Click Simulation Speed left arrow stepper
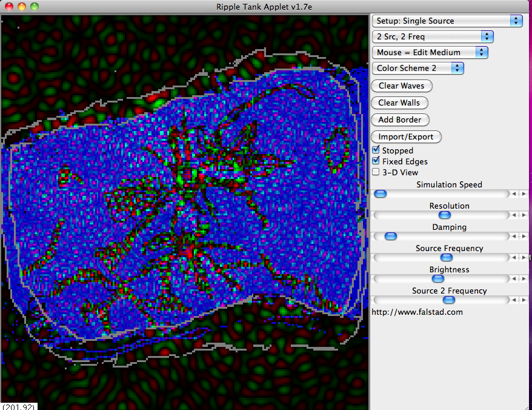 pyautogui.click(x=514, y=193)
